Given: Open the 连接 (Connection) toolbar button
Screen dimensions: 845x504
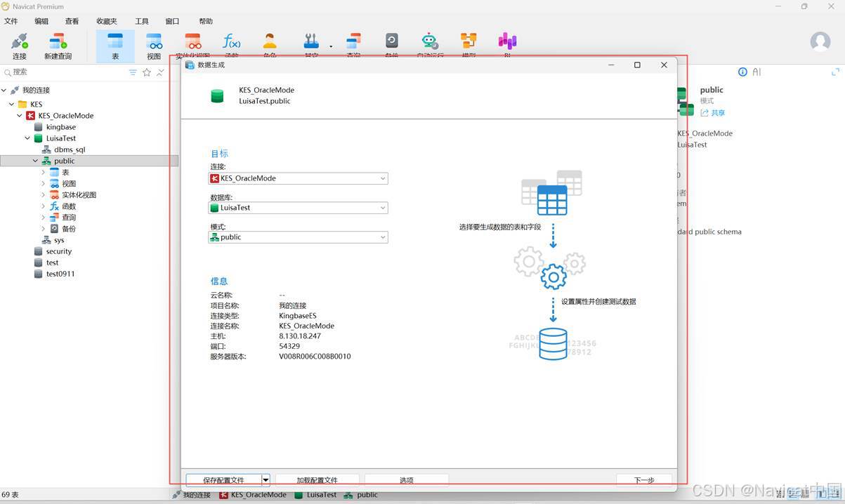Looking at the screenshot, I should [19, 46].
